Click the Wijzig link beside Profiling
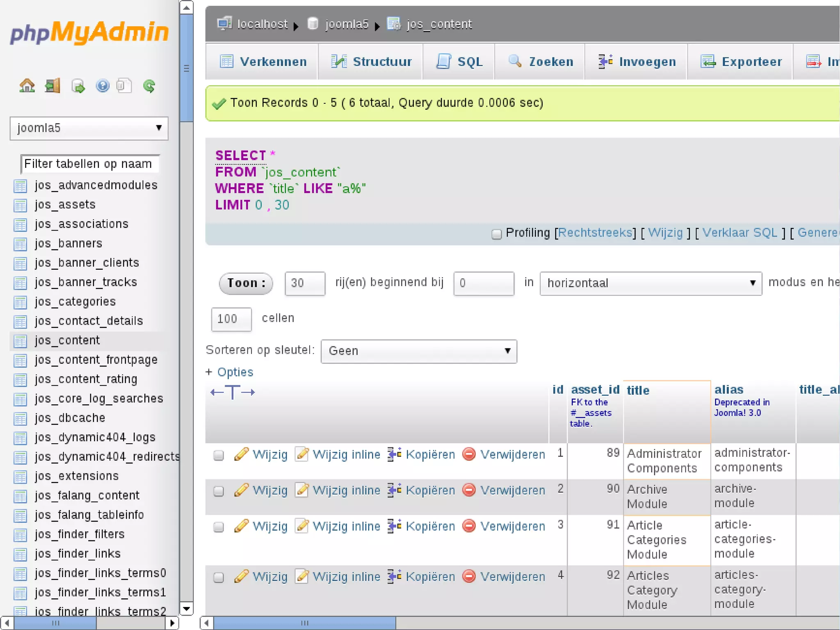The width and height of the screenshot is (840, 630). point(665,233)
